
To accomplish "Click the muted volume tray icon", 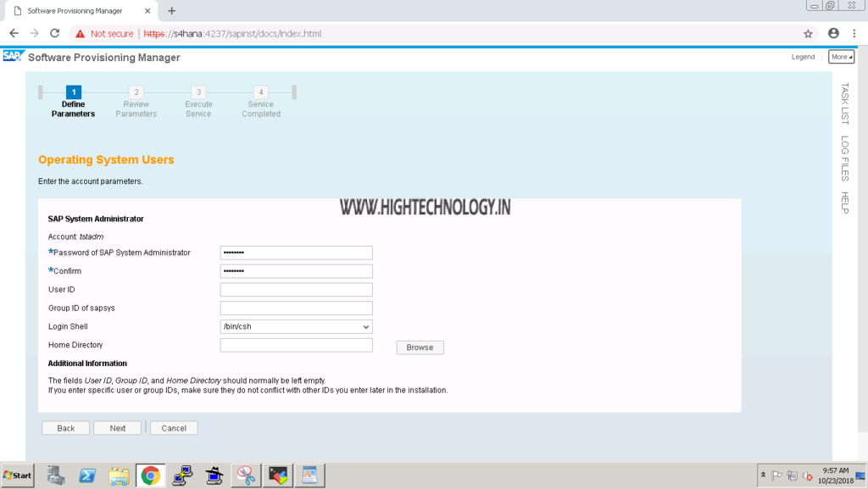I will (x=808, y=475).
